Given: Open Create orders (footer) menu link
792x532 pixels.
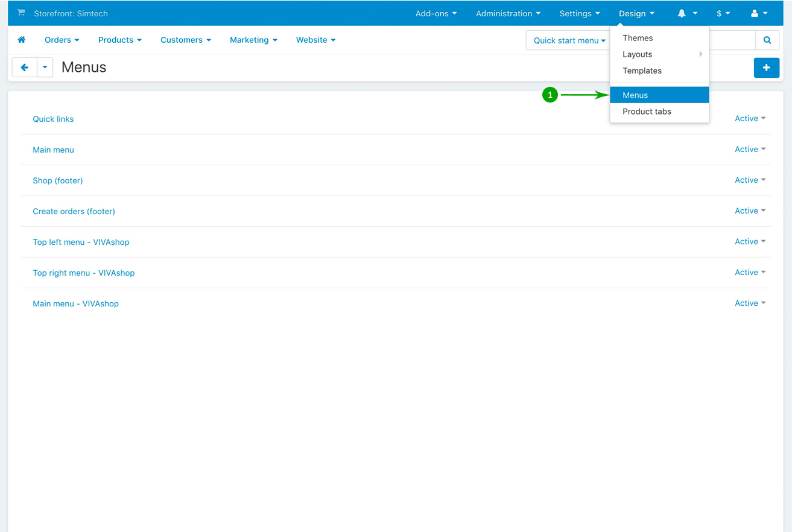Looking at the screenshot, I should (x=74, y=211).
